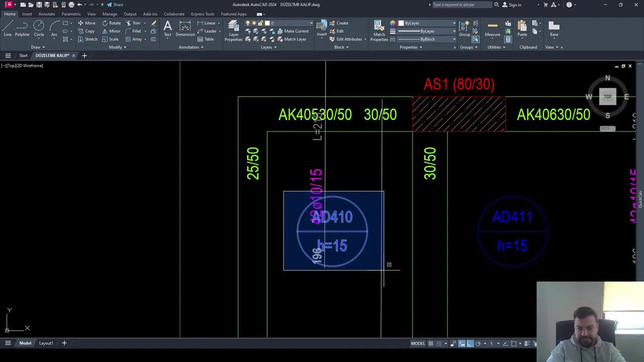This screenshot has width=644, height=362.
Task: Select the Polyline tool
Action: (x=22, y=28)
